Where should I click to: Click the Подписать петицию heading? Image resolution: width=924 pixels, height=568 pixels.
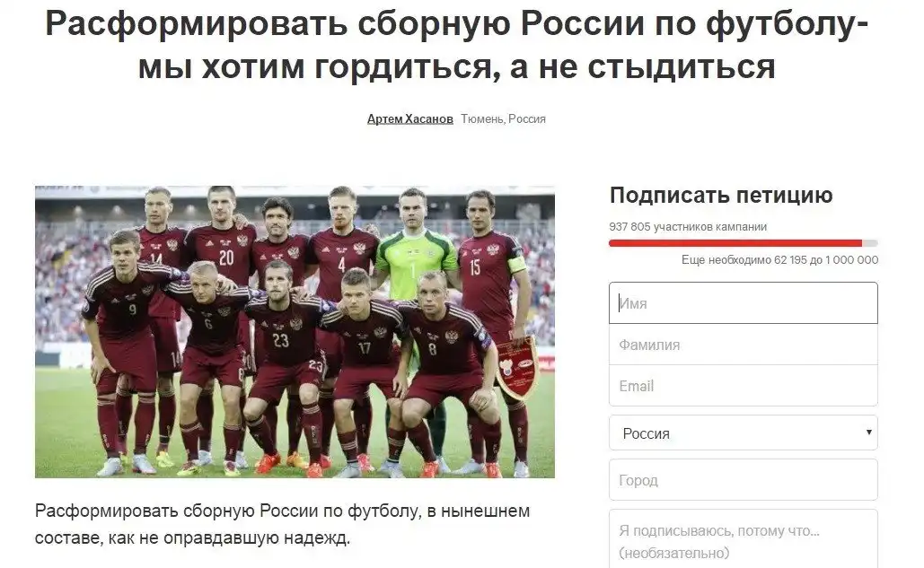[721, 195]
